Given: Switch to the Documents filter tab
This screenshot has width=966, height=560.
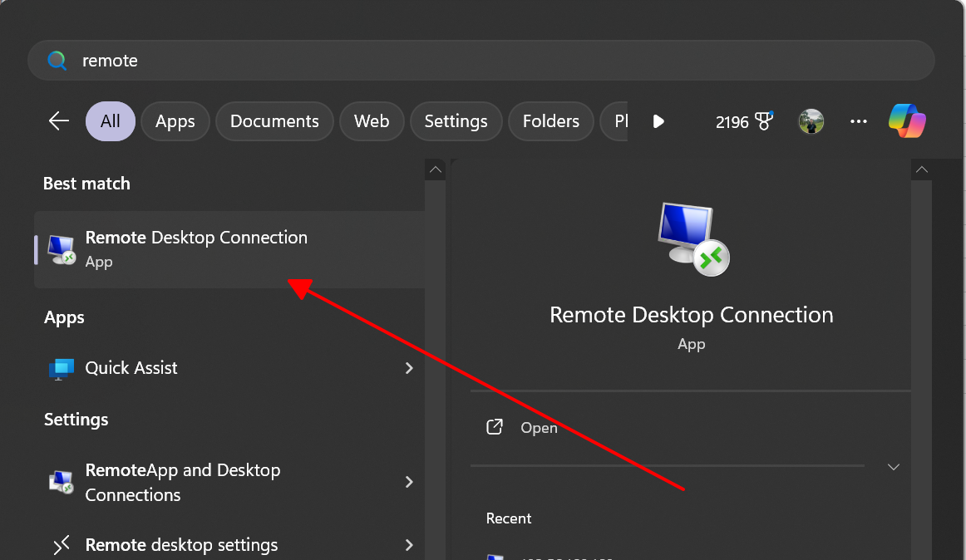Looking at the screenshot, I should click(x=274, y=121).
